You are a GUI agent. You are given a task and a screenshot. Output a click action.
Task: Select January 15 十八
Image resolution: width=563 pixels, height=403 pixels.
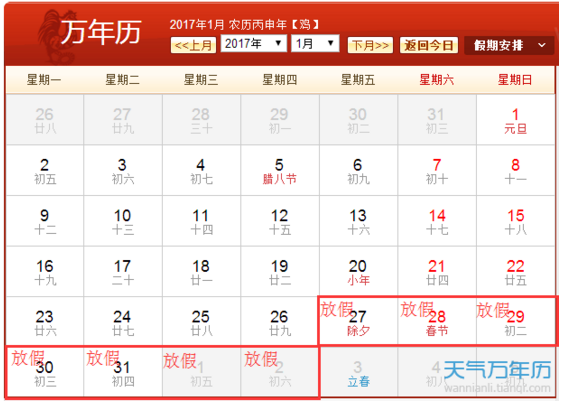tap(515, 221)
